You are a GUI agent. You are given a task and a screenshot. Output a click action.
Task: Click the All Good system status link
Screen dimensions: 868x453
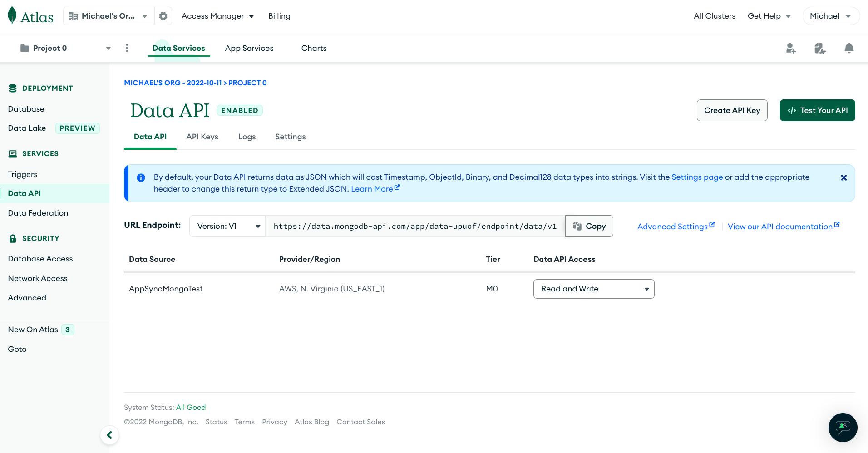coord(191,408)
